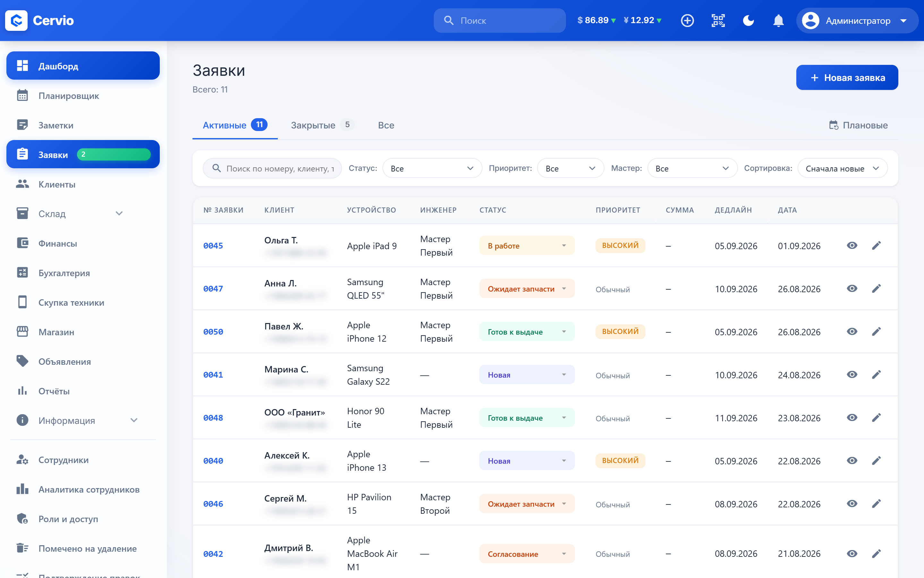The width and height of the screenshot is (924, 578).
Task: View request 0041 via eye icon
Action: 852,375
